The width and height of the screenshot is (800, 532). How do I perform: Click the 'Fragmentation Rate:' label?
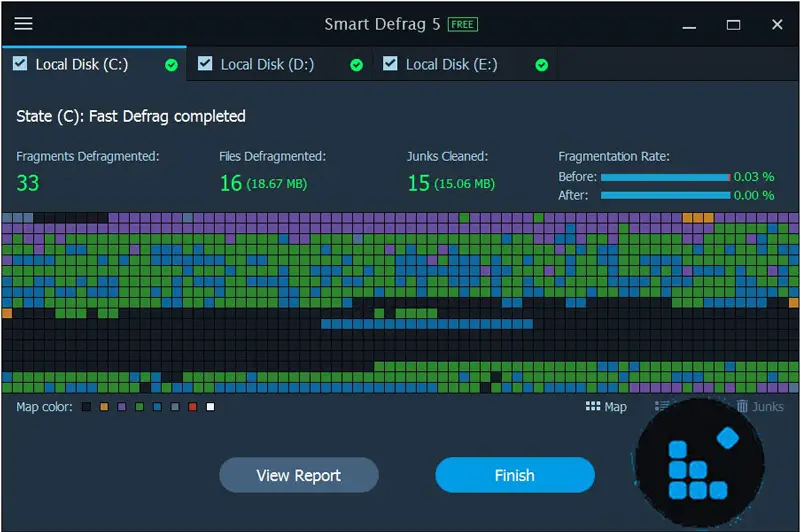[614, 156]
